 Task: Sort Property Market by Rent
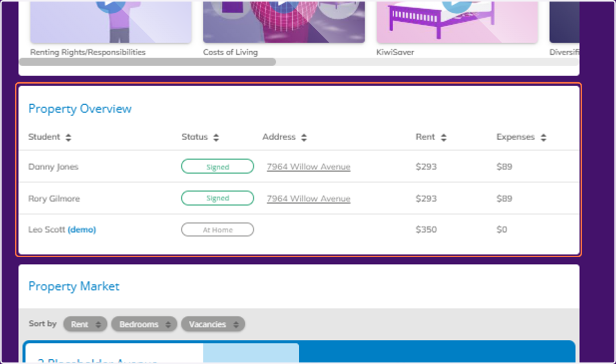(85, 324)
